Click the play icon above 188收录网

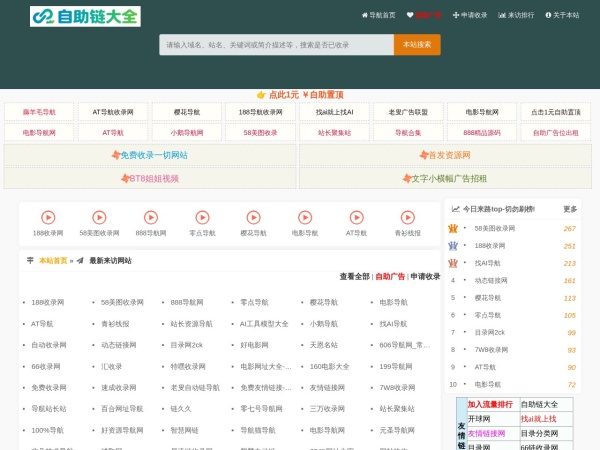(x=48, y=217)
